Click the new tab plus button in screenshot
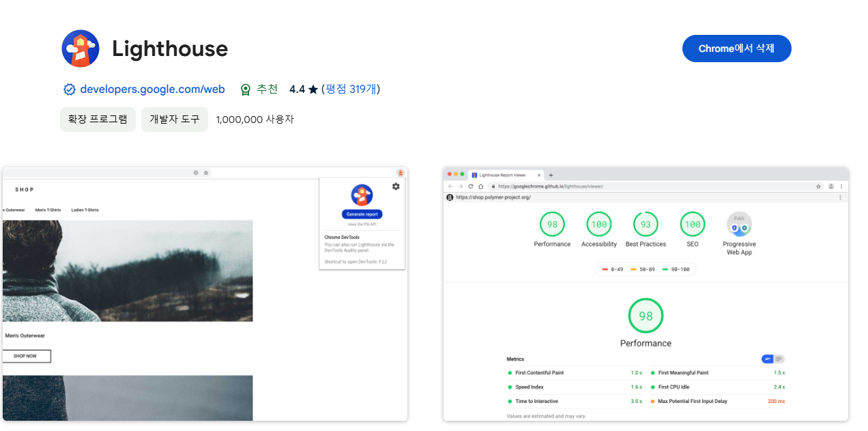 tap(551, 175)
